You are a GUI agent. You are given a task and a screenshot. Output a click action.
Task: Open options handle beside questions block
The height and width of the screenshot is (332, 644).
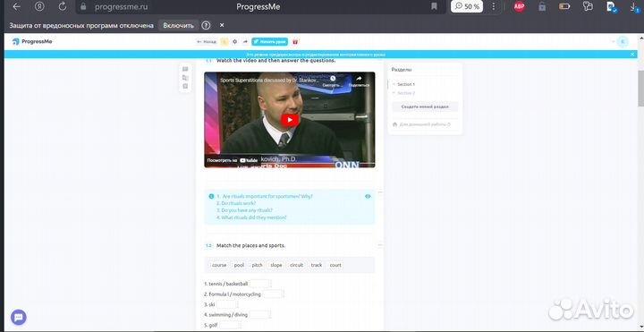(x=380, y=192)
